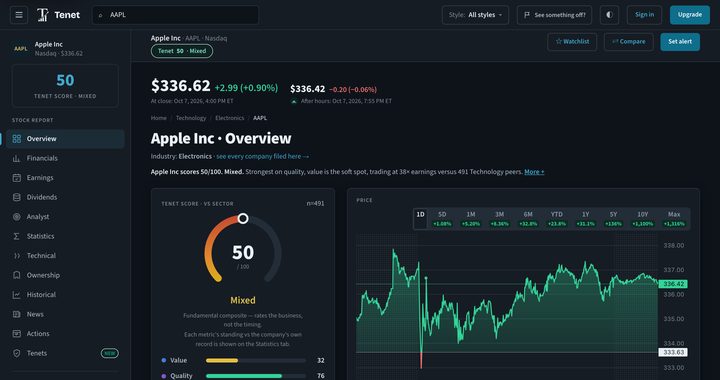
Task: Toggle the dark/light theme icon
Action: tap(609, 15)
